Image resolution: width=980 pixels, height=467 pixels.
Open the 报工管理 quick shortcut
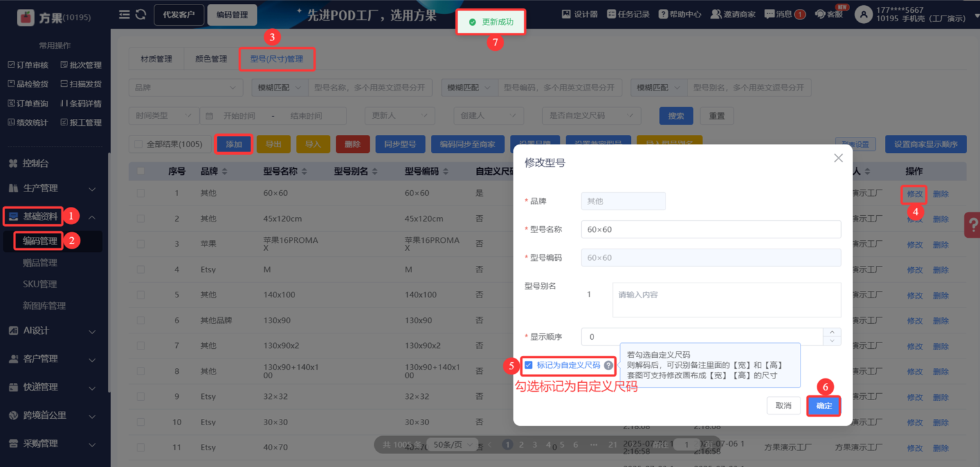pos(81,123)
